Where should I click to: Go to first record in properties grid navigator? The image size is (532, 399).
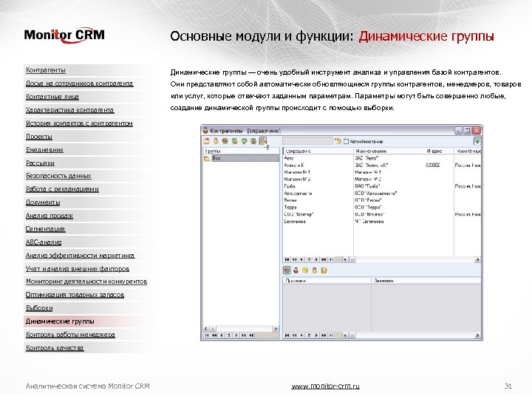287,335
